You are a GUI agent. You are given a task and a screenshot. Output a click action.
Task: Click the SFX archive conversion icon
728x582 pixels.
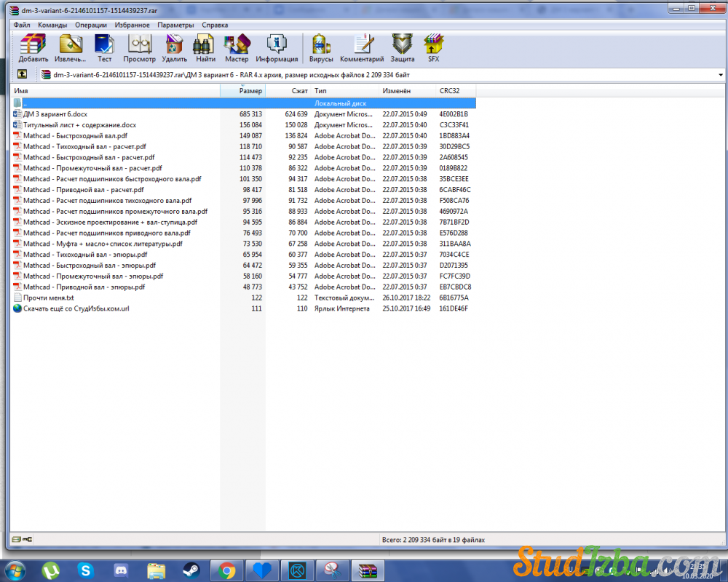(x=433, y=48)
